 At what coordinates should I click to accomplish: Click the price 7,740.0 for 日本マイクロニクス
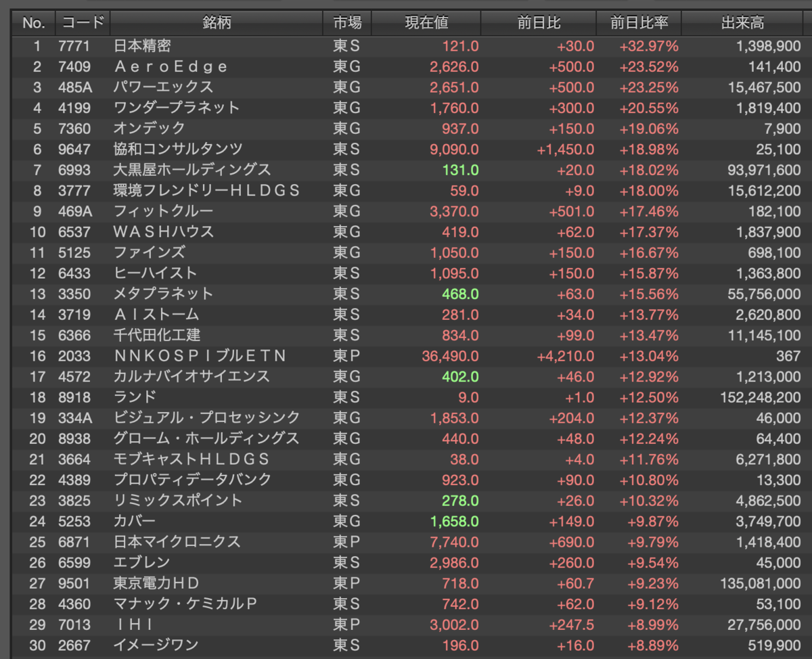point(455,541)
